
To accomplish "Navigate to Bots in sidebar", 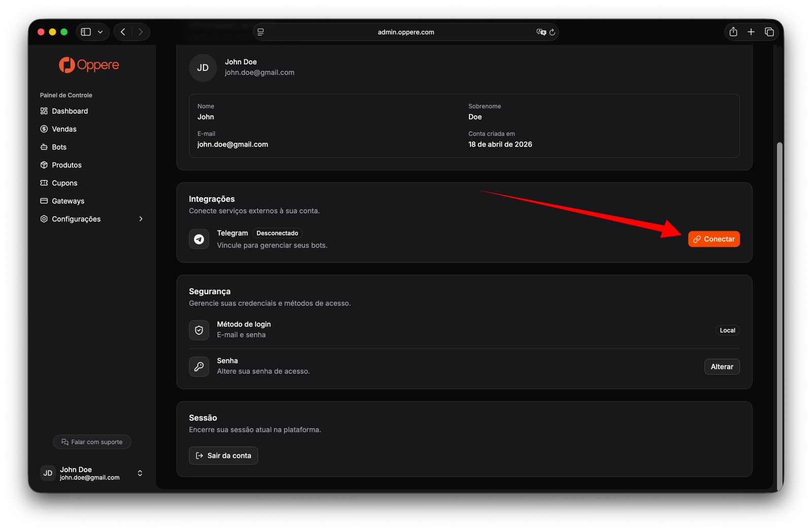I will click(x=59, y=147).
